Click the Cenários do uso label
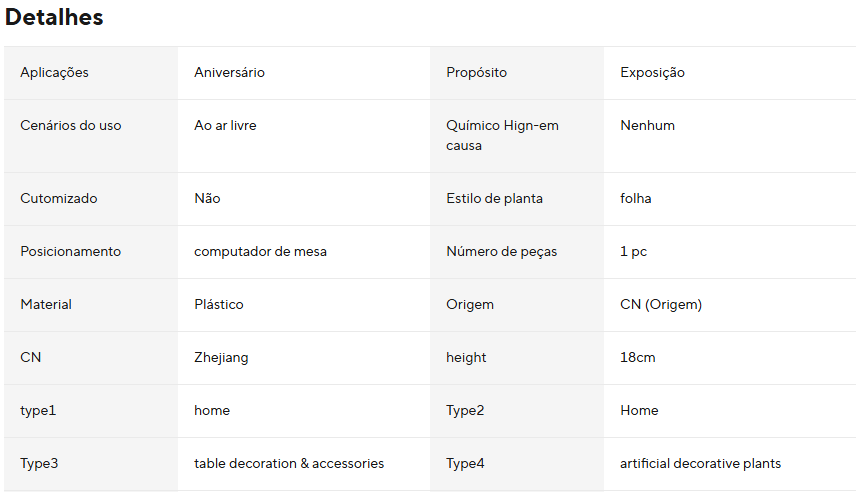856x492 pixels. (x=71, y=126)
